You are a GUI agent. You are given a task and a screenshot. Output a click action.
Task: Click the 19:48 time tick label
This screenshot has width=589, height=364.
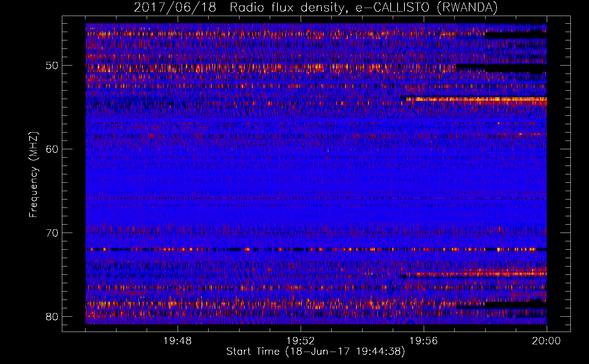(178, 341)
